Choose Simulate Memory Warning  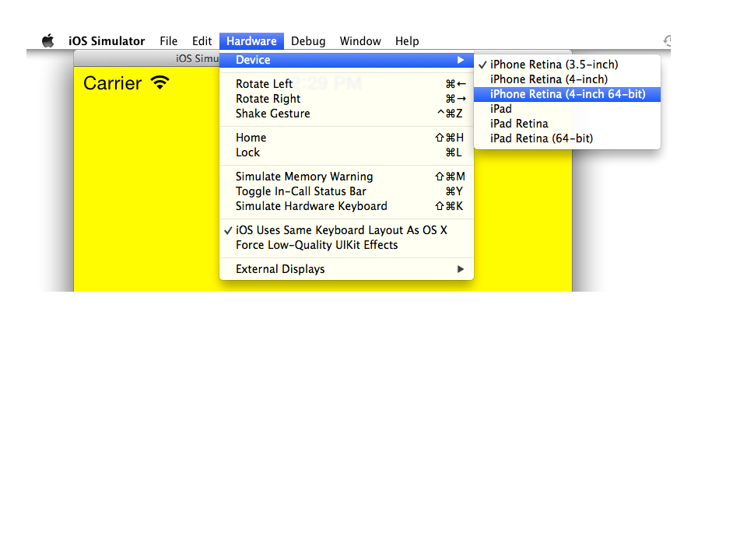coord(303,177)
